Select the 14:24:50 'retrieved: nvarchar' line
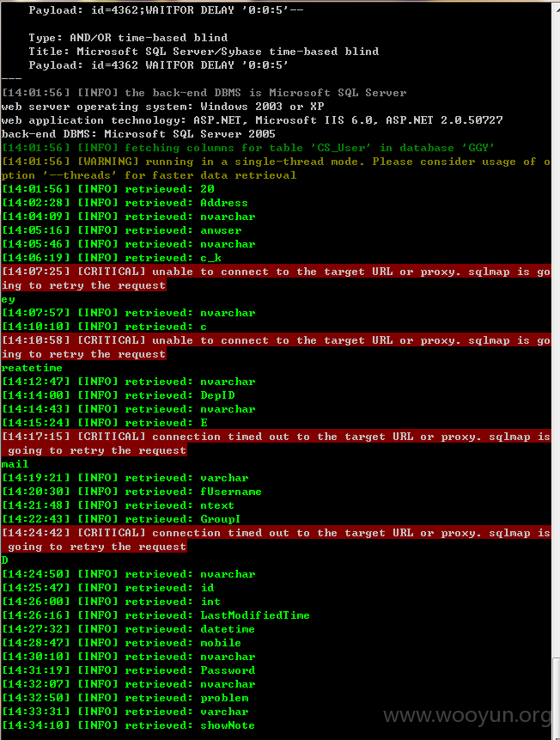The height and width of the screenshot is (740, 560). point(128,574)
